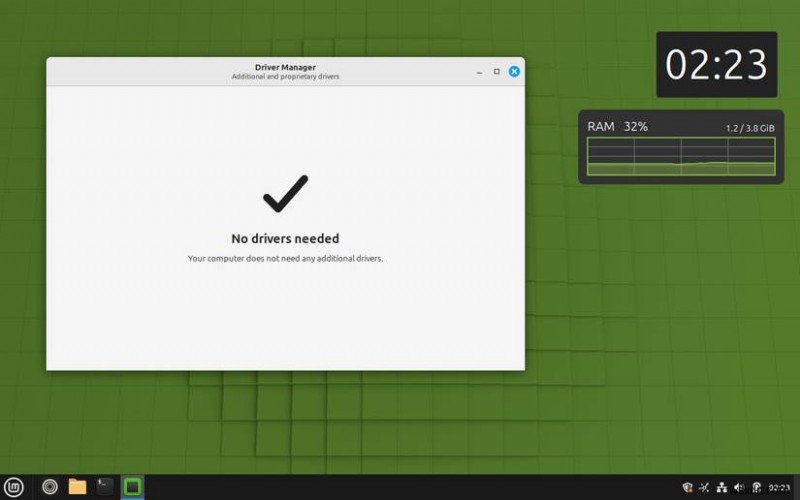Screen dimensions: 800x500
Task: Open the calendar from the panel clock
Action: tap(779, 488)
